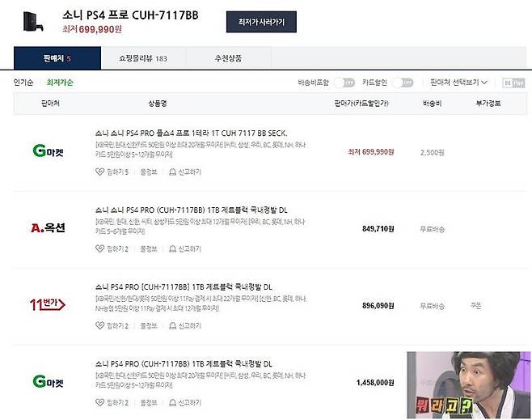532x420 pixels.
Task: Toggle the 카드할인 switch
Action: click(x=403, y=83)
